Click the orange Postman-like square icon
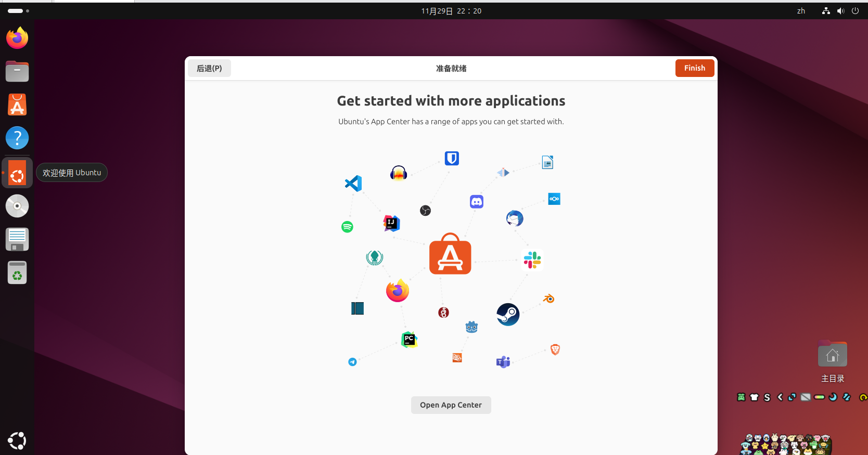Image resolution: width=868 pixels, height=455 pixels. coord(457,357)
